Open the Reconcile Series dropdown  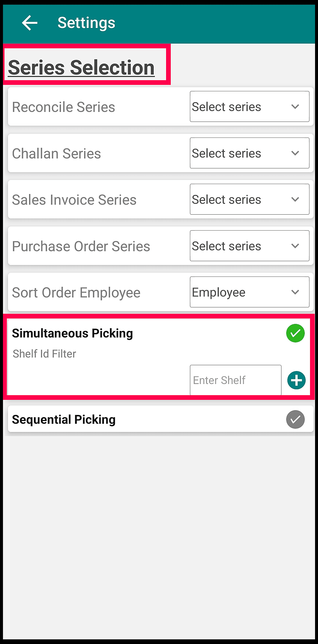point(249,107)
